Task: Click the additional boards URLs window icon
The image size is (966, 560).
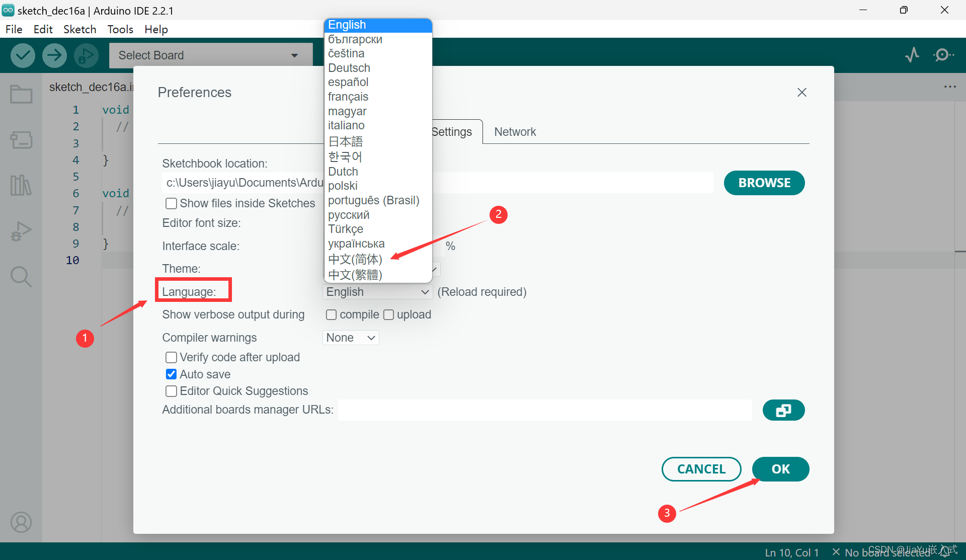Action: [783, 411]
